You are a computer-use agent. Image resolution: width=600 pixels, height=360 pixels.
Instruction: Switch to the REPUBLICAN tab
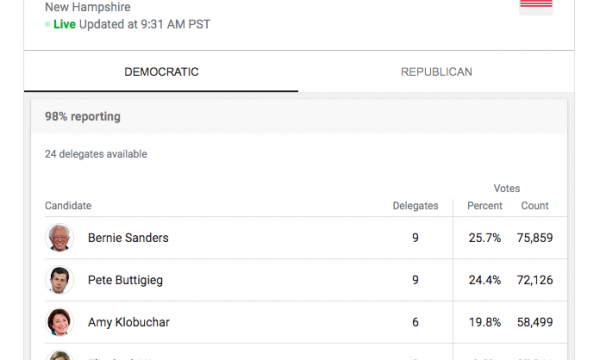pos(436,72)
